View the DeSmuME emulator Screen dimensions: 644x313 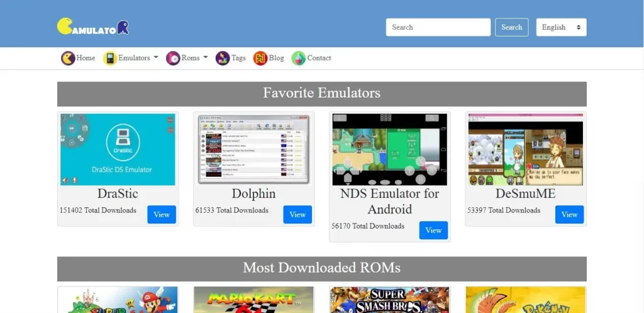coord(569,214)
